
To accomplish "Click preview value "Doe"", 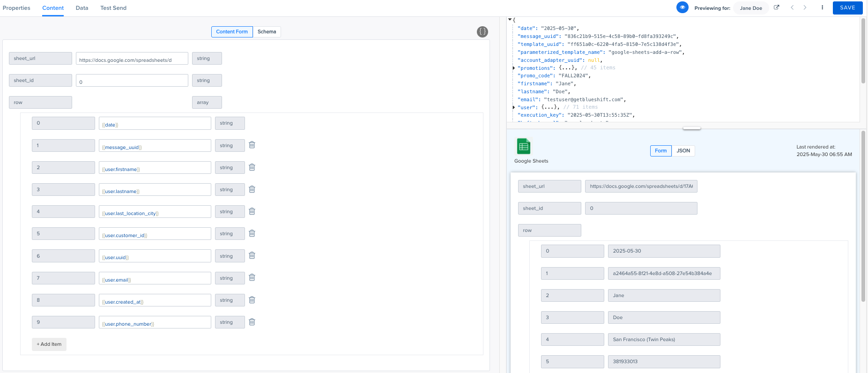I will coord(664,318).
